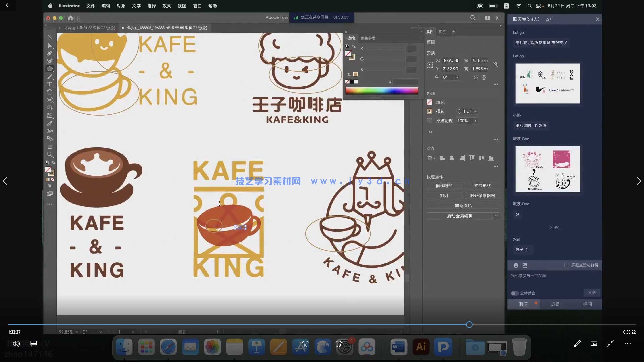Open the 效果 menu
The image size is (644, 362).
pos(167,6)
